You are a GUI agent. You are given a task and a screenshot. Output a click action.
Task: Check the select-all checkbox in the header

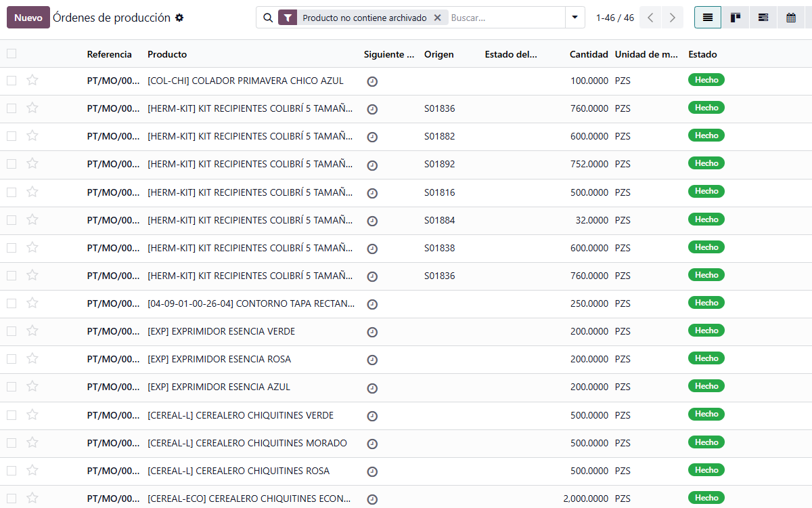pos(12,53)
